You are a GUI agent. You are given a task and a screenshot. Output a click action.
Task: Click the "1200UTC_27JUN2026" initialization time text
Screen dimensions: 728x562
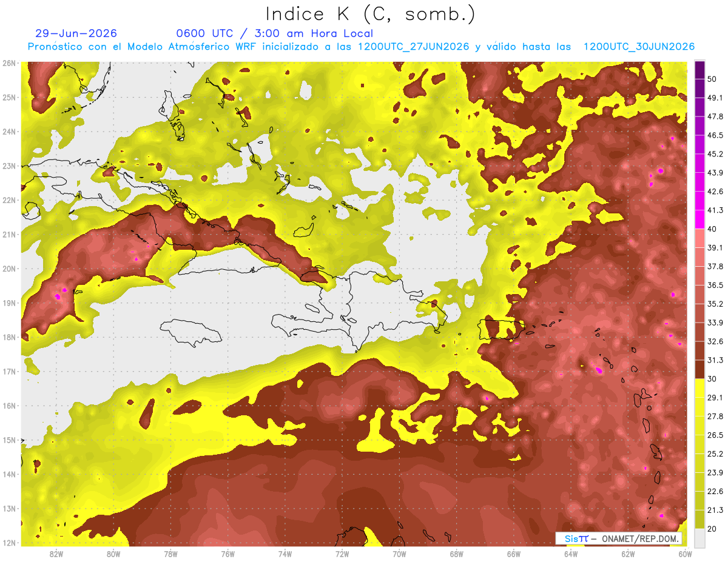pyautogui.click(x=414, y=47)
